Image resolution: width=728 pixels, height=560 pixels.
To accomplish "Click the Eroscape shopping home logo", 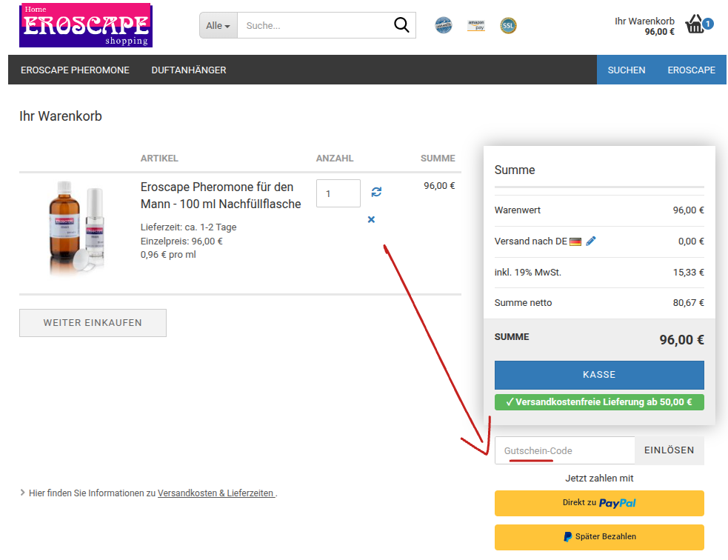I will pos(85,25).
